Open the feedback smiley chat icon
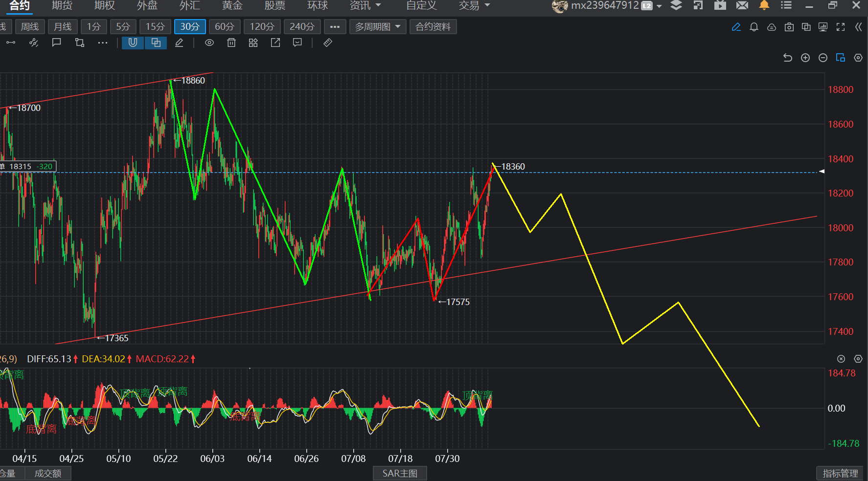Viewport: 868px width, 481px height. pyautogui.click(x=297, y=43)
